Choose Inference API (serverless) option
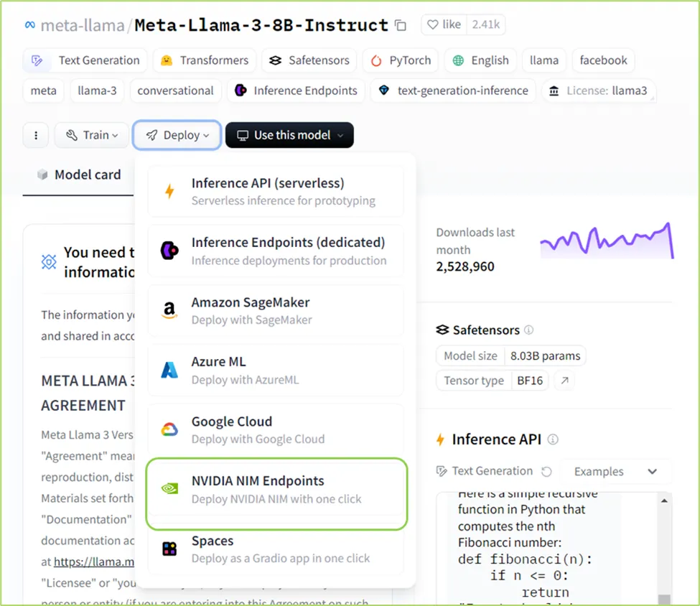 (276, 192)
